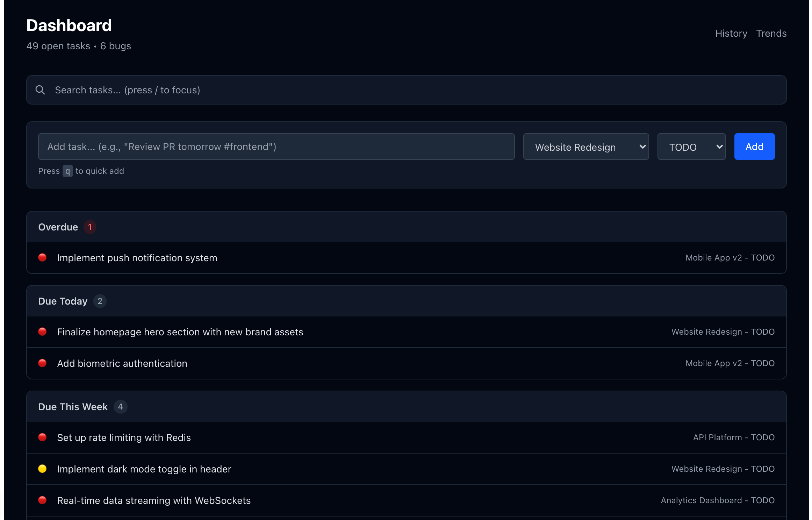Image resolution: width=812 pixels, height=520 pixels.
Task: Open the Website Redesign project dropdown
Action: (x=586, y=147)
